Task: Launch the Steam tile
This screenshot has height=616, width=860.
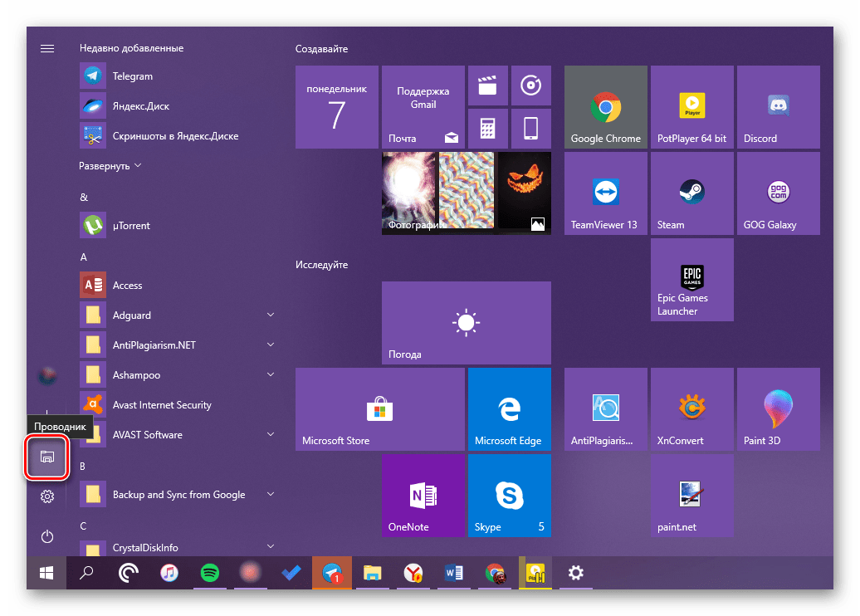Action: pyautogui.click(x=691, y=193)
